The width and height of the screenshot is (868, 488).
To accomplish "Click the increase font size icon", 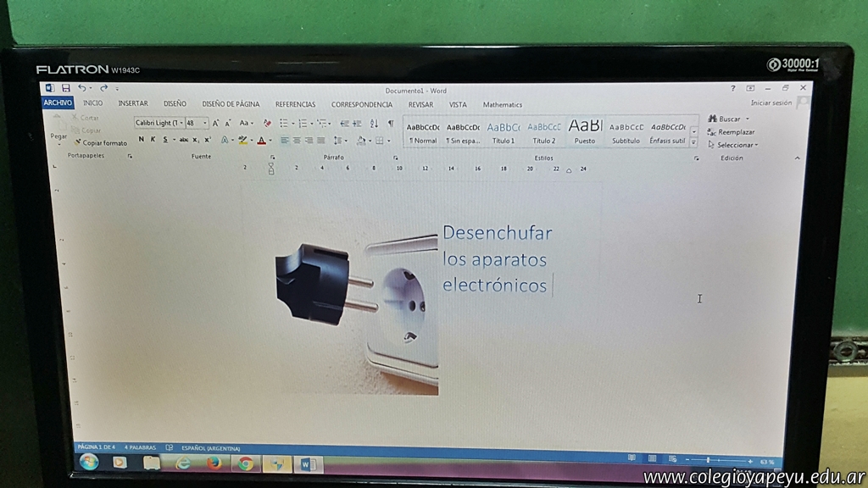I will (x=216, y=123).
